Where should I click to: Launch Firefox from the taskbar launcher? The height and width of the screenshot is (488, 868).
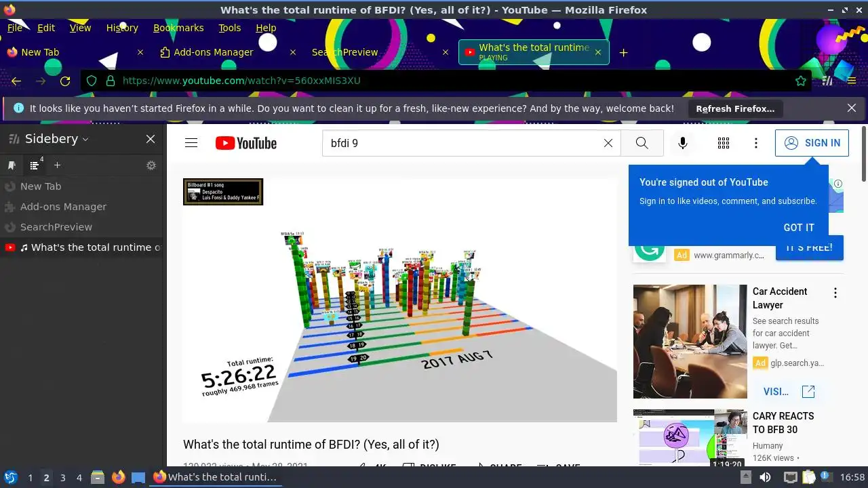click(x=118, y=477)
